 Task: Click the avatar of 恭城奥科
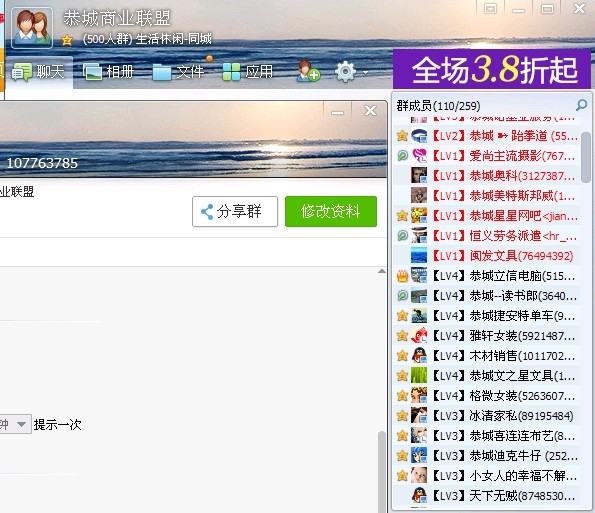coord(419,176)
